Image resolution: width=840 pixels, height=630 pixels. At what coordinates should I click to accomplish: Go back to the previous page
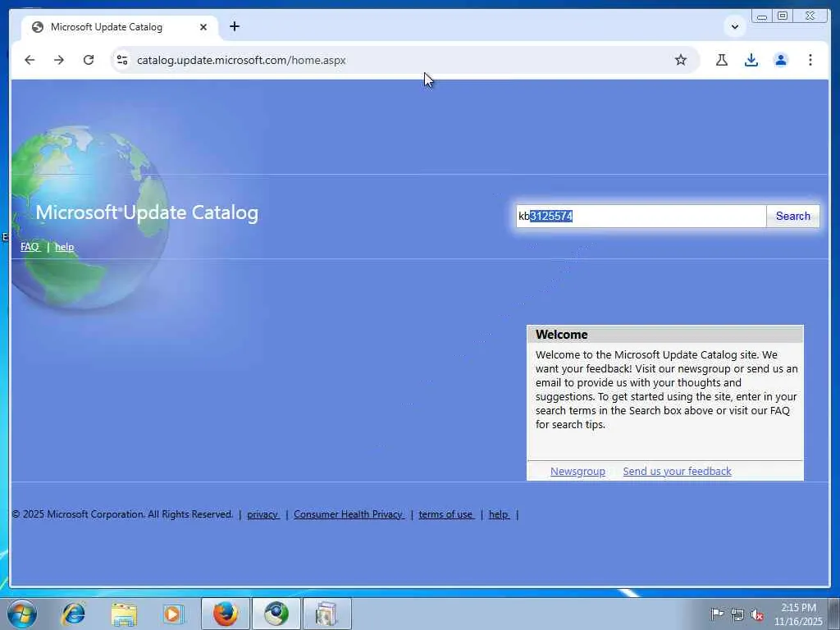[30, 60]
